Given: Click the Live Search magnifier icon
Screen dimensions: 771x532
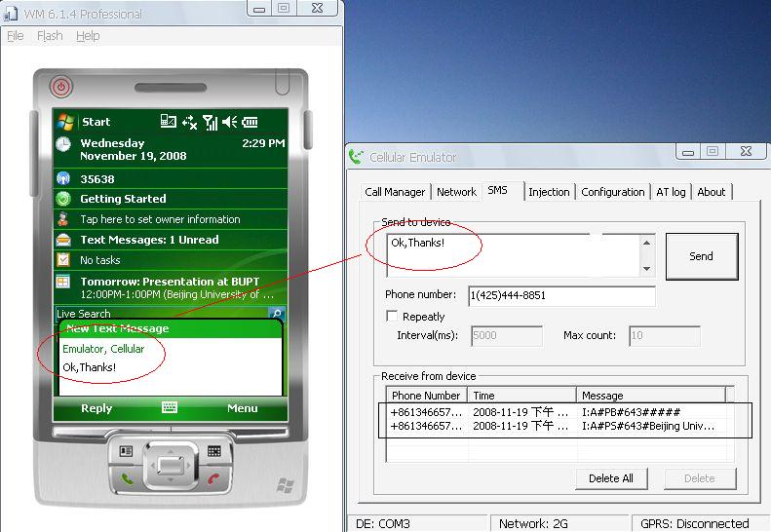Looking at the screenshot, I should (x=277, y=313).
